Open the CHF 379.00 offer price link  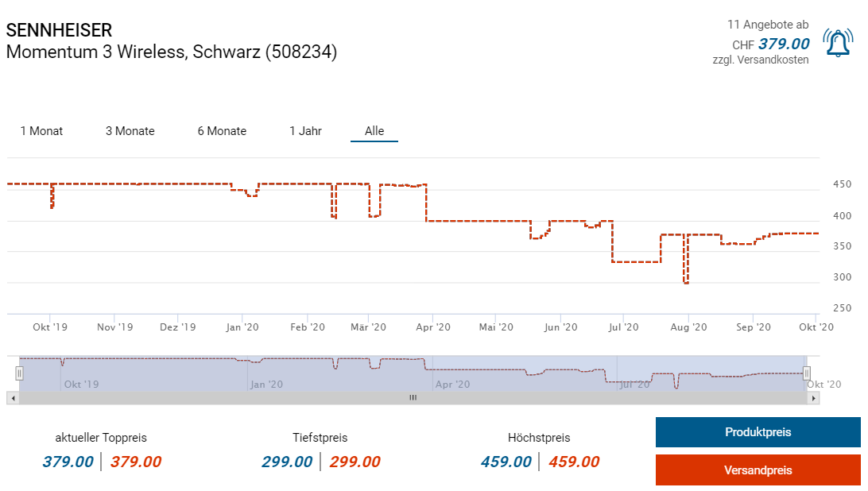[783, 44]
